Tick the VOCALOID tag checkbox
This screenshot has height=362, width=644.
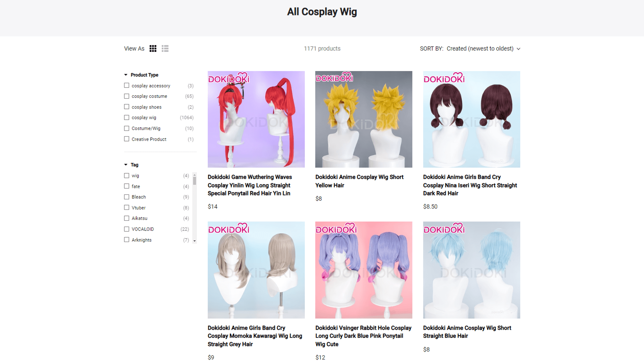(126, 229)
